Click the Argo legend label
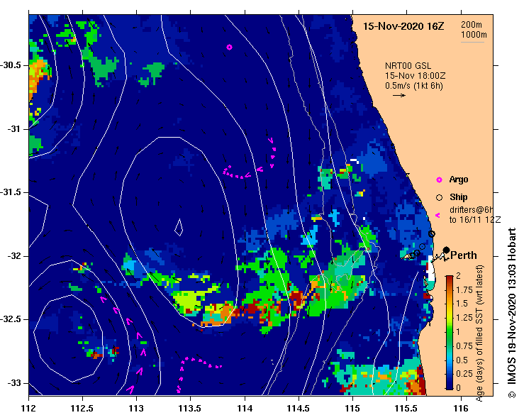This screenshot has height=420, width=524. [x=459, y=179]
